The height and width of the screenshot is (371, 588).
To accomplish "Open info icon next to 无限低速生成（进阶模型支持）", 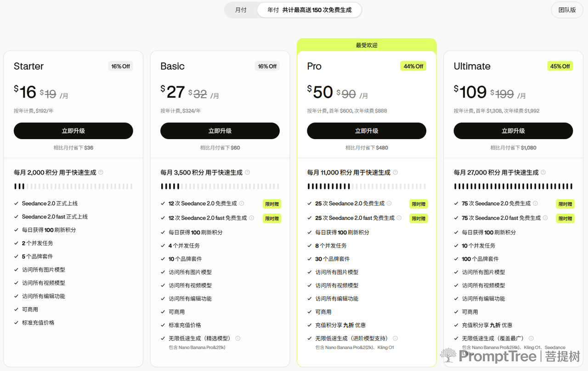I will (396, 338).
